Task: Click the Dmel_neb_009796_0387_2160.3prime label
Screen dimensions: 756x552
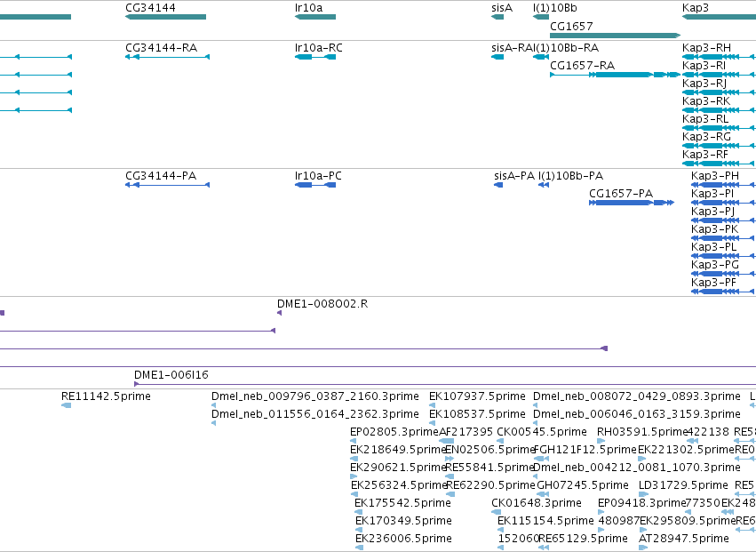Action: [x=314, y=396]
